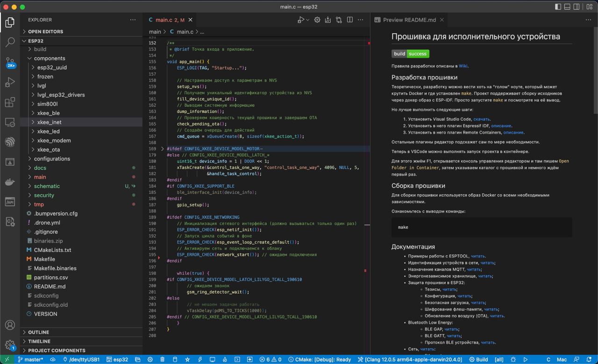Open the run button dropdown arrow
Screen dimensions: 598x364
(x=307, y=20)
